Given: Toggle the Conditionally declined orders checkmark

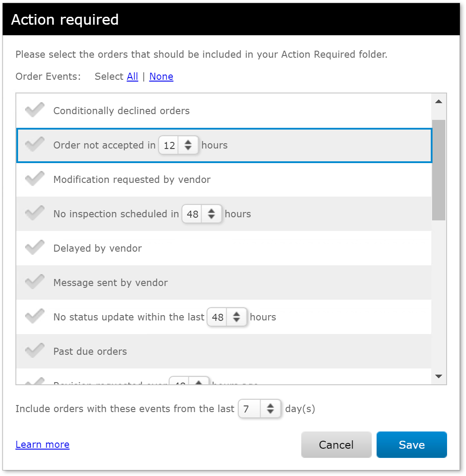Looking at the screenshot, I should [x=35, y=110].
